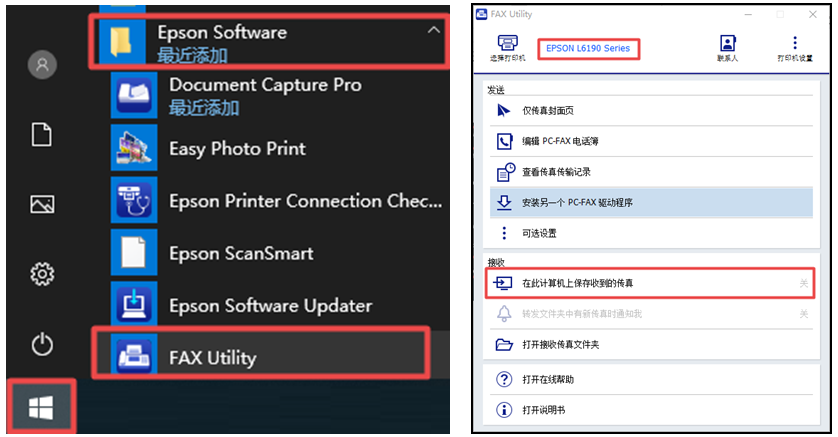838x437 pixels.
Task: Click the Windows Start button
Action: tap(41, 408)
